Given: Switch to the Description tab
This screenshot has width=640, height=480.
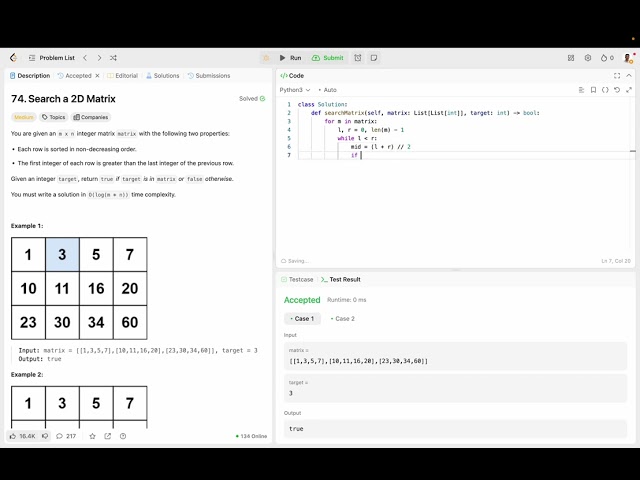Looking at the screenshot, I should 30,76.
